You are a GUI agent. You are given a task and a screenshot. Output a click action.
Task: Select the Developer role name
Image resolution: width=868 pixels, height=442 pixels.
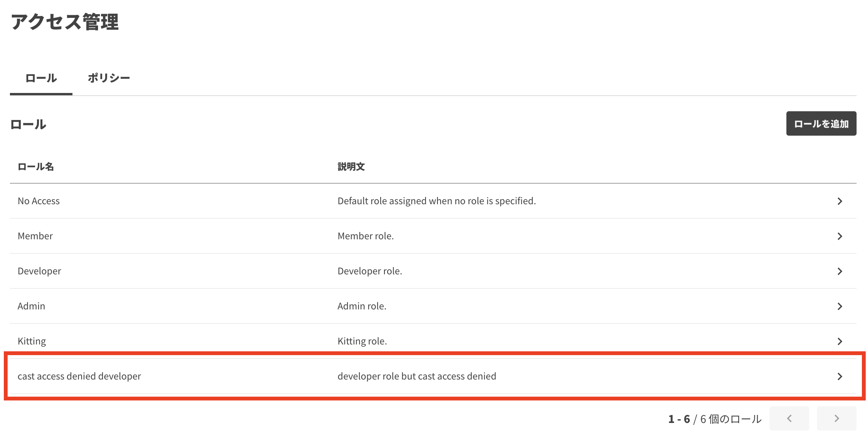[x=39, y=271]
